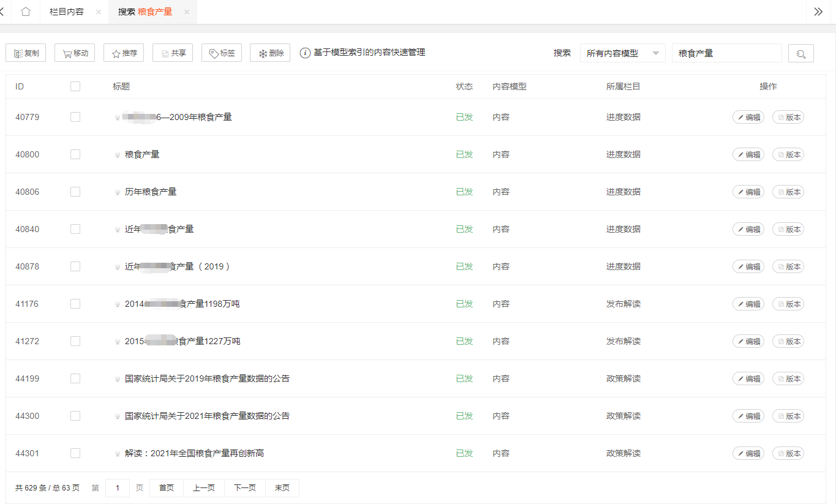This screenshot has height=504, width=836.
Task: Go to next page with 下一页
Action: coord(244,488)
